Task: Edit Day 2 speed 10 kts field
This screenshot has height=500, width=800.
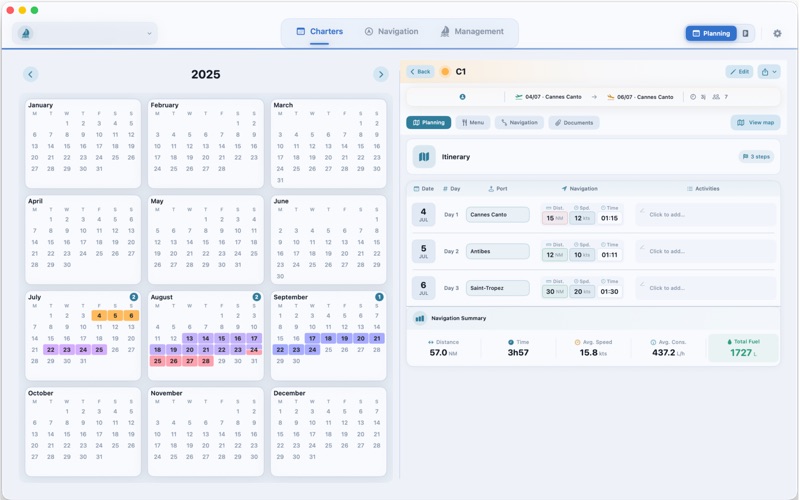Action: tap(582, 255)
